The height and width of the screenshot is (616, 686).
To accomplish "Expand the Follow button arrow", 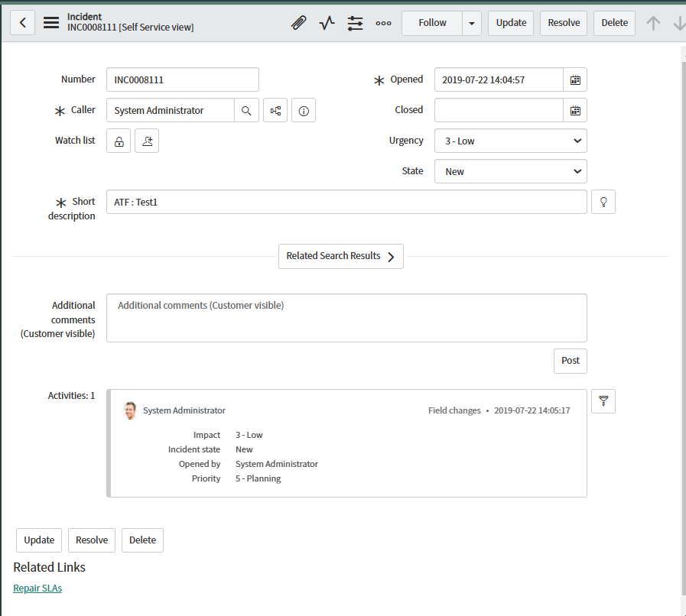I will pos(472,23).
